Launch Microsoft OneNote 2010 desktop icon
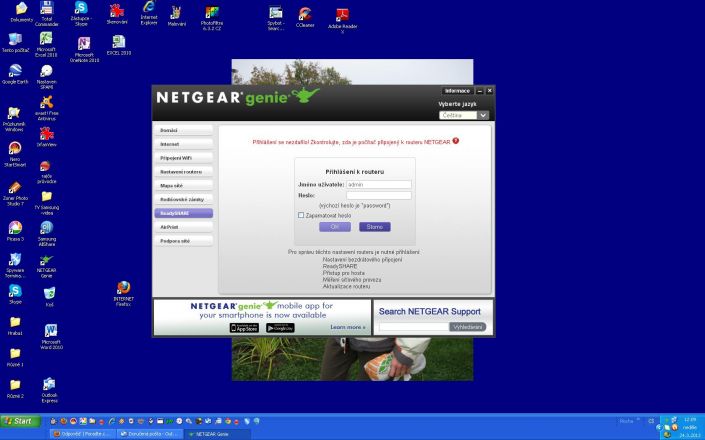This screenshot has width=705, height=440. pos(84,49)
